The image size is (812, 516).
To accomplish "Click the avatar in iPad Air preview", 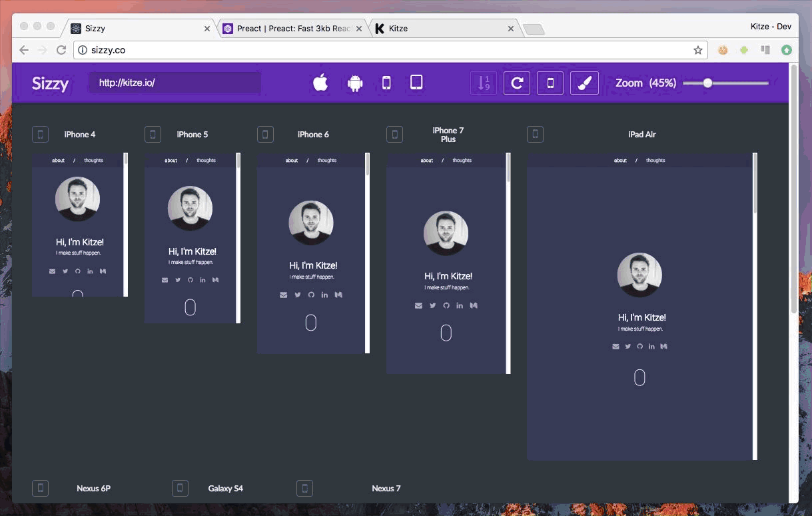I will coord(639,275).
